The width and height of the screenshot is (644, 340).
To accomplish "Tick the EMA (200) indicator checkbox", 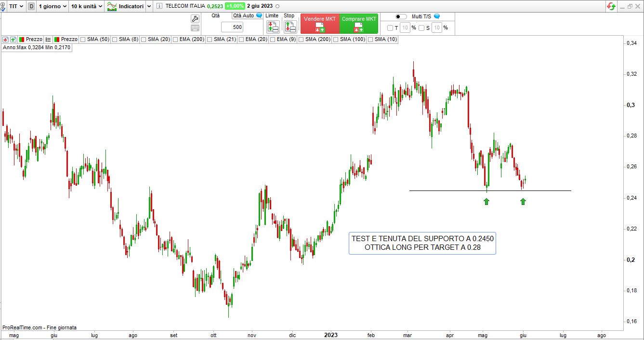I will pyautogui.click(x=176, y=39).
